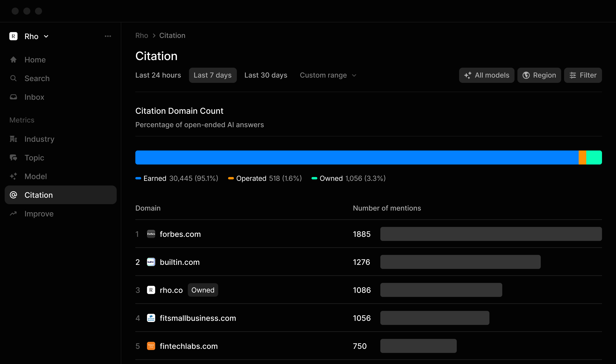Click the Model metrics icon
Screen dimensions: 616x364
[x=13, y=176]
